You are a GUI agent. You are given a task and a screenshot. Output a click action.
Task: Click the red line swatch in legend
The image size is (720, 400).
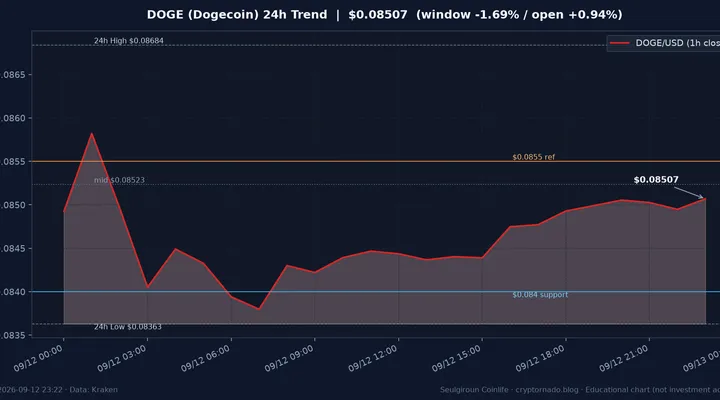(619, 43)
